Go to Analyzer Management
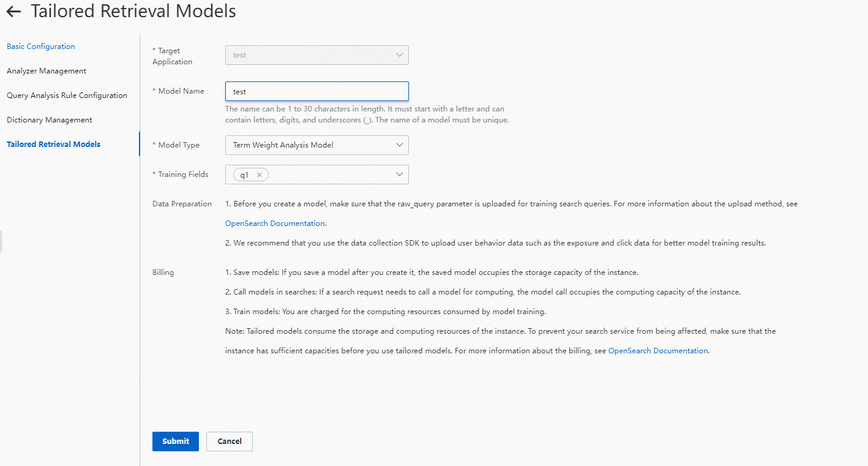The width and height of the screenshot is (868, 466). 47,71
